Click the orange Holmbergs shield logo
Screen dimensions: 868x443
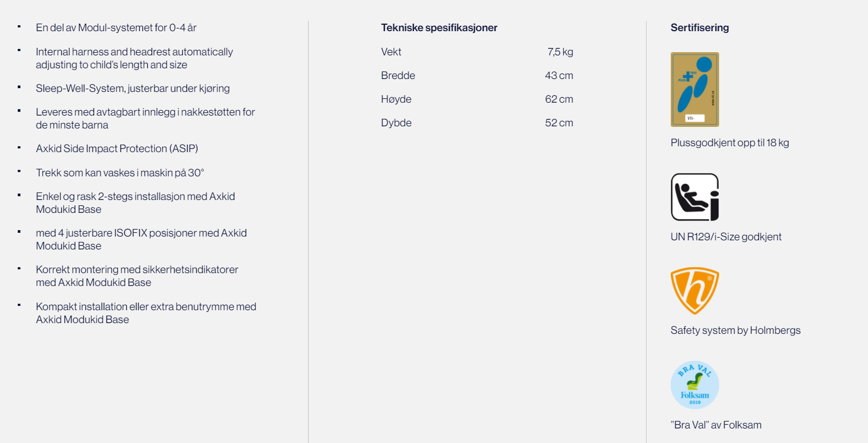pyautogui.click(x=694, y=291)
